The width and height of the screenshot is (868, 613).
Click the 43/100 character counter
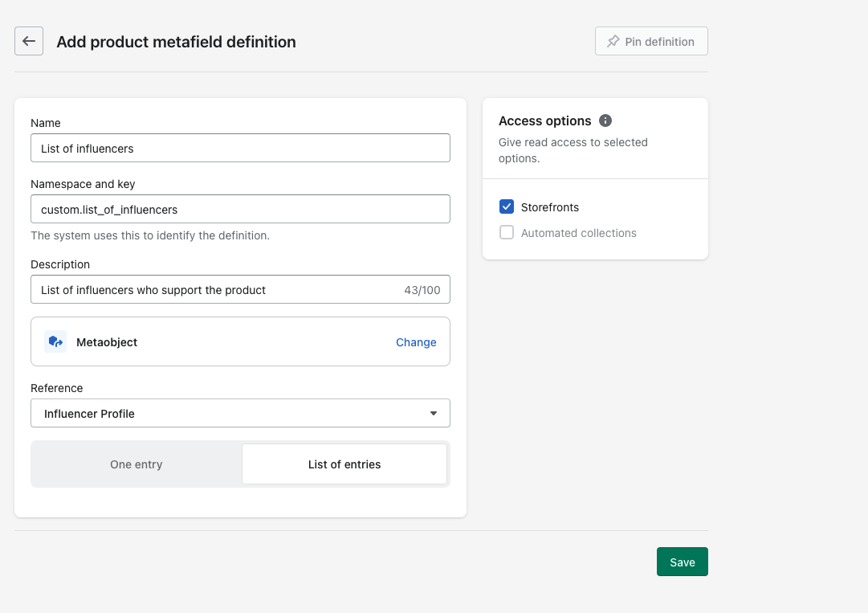click(x=422, y=290)
